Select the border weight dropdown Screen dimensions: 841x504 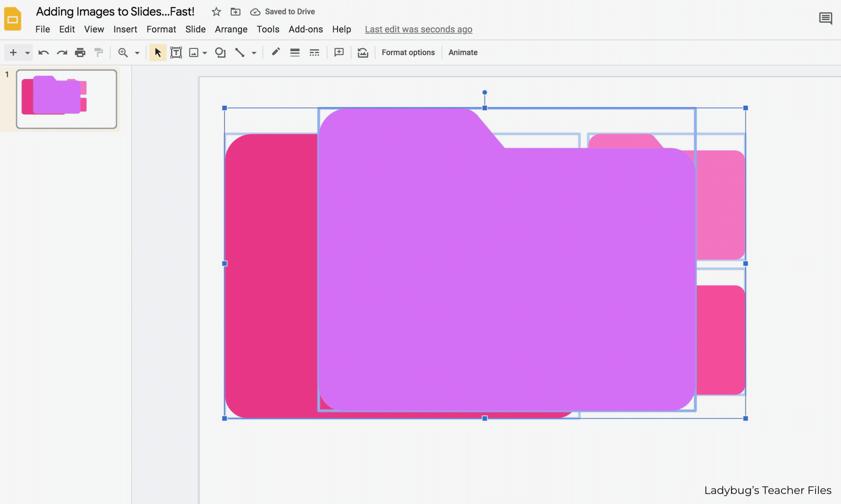294,52
